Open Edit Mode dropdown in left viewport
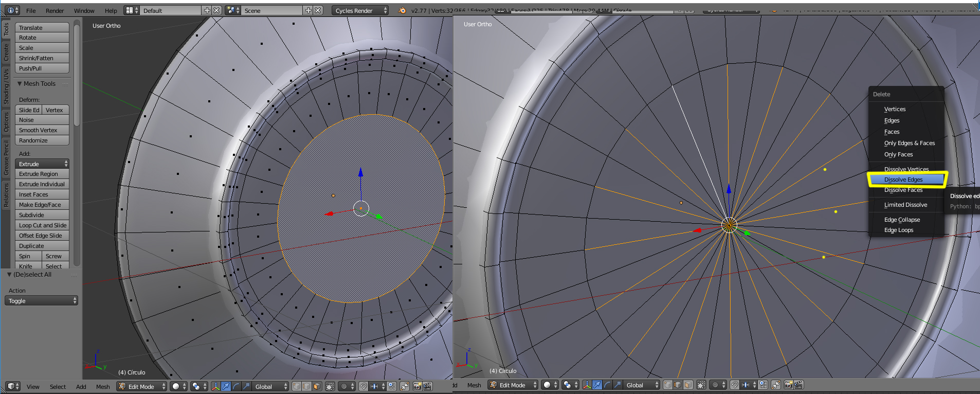This screenshot has height=394, width=980. click(x=142, y=386)
